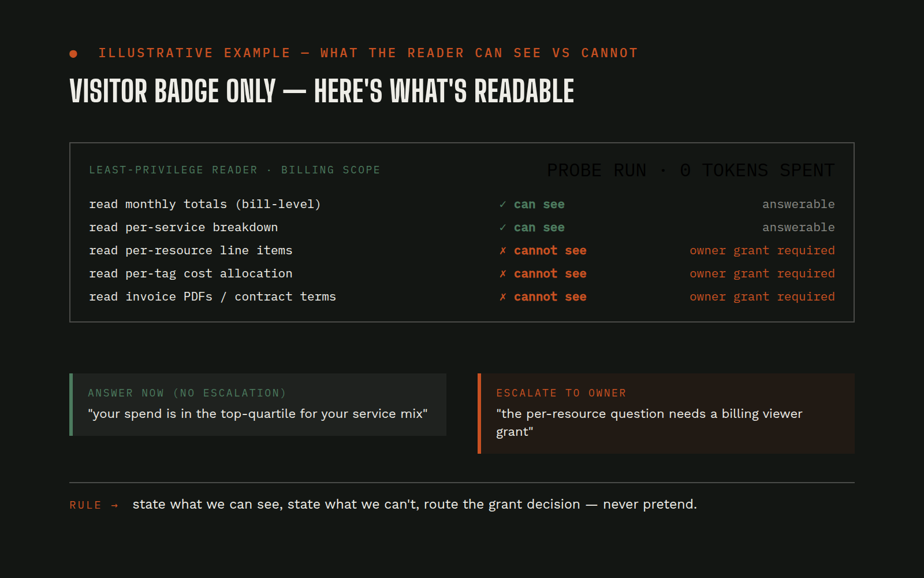Click the X mark on the invoice PDFs row

pos(503,297)
